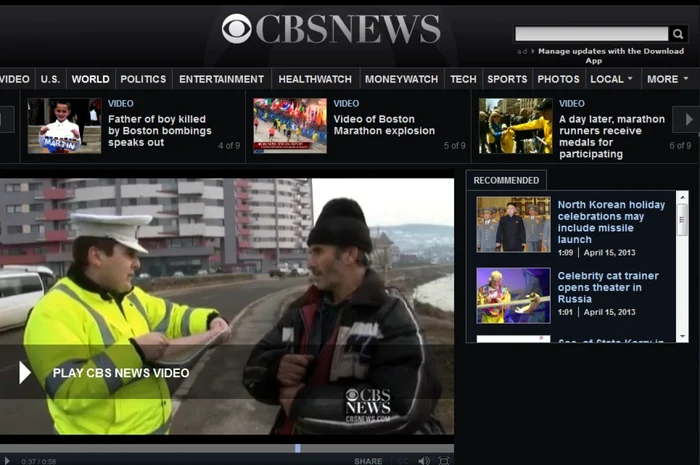Open the Video section in the navigation bar
Viewport: 700px width, 465px height.
tap(15, 79)
